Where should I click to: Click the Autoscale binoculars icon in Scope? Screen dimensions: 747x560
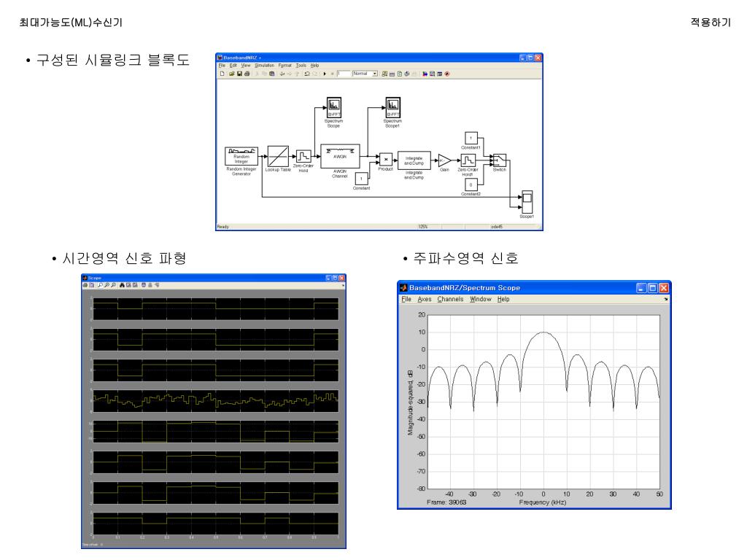point(122,285)
